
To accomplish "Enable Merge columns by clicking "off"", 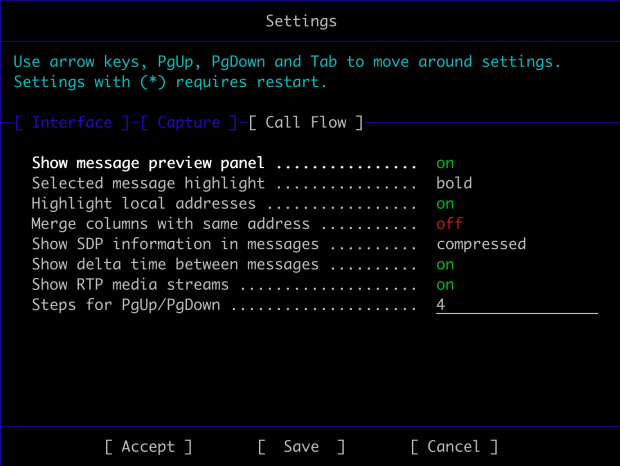I will [449, 224].
